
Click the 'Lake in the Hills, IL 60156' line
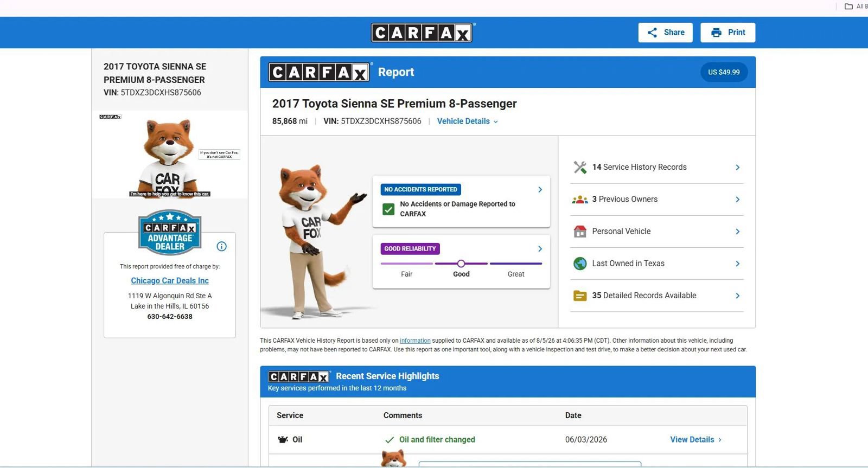[x=170, y=306]
